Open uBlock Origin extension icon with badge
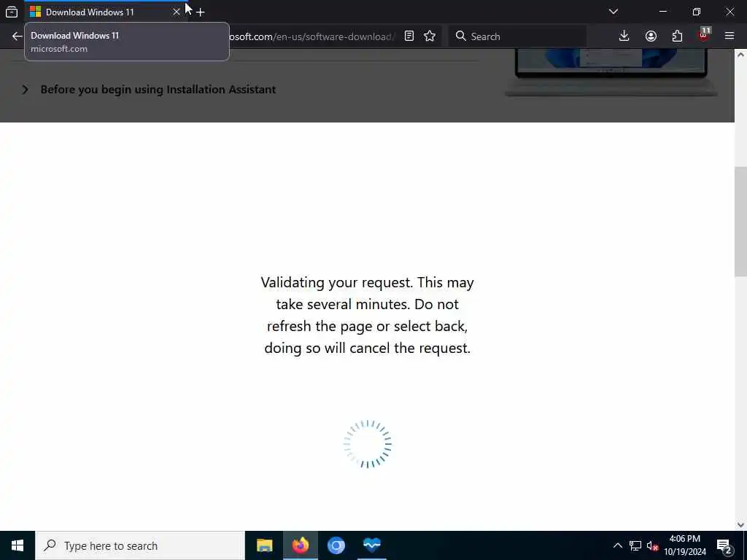Viewport: 747px width, 560px height. [704, 36]
